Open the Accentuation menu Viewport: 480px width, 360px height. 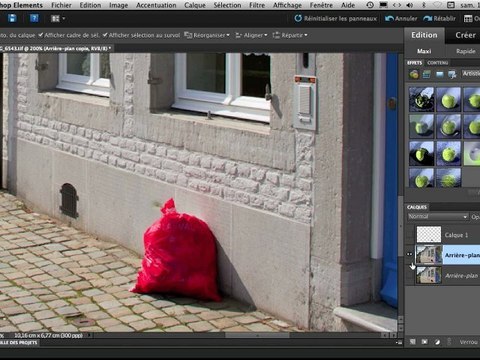coord(156,5)
